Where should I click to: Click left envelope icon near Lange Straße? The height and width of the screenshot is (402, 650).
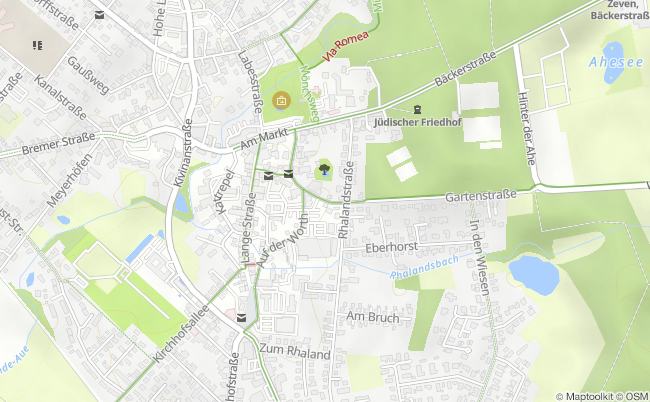click(269, 176)
